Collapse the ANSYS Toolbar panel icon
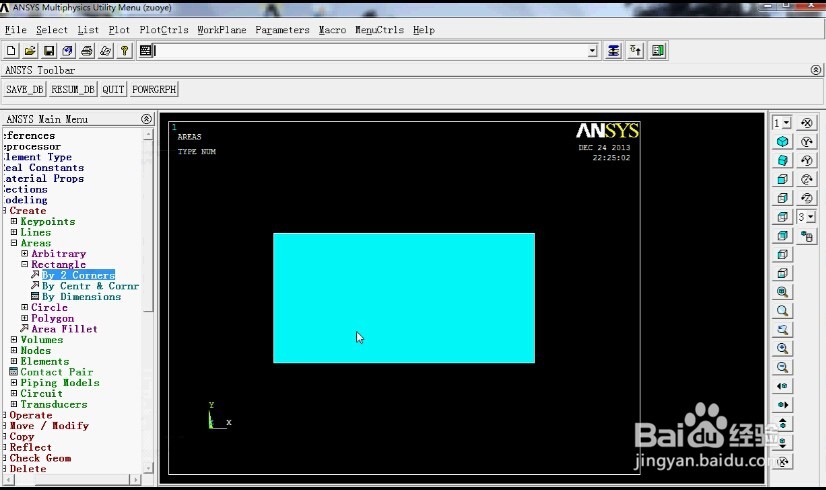Viewport: 826px width, 490px height. [815, 70]
